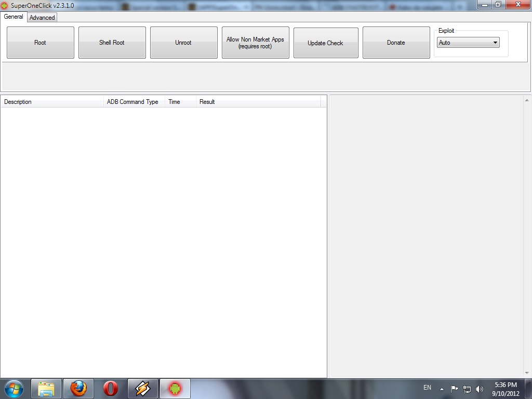Click the Unroot button
The height and width of the screenshot is (399, 532).
click(x=183, y=43)
